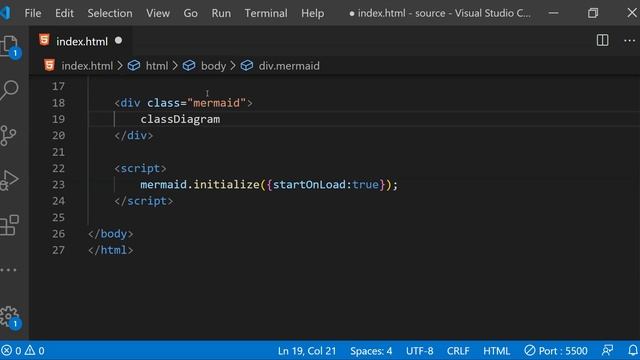Show additional views ellipsis in activity bar
Viewport: 640px width, 360px height.
8,270
